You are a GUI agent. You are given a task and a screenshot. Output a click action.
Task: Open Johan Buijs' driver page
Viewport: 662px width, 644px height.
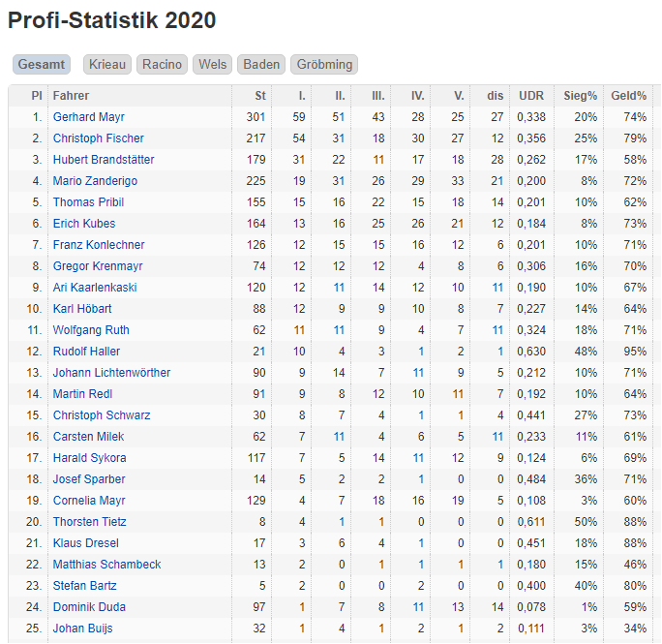pos(83,629)
